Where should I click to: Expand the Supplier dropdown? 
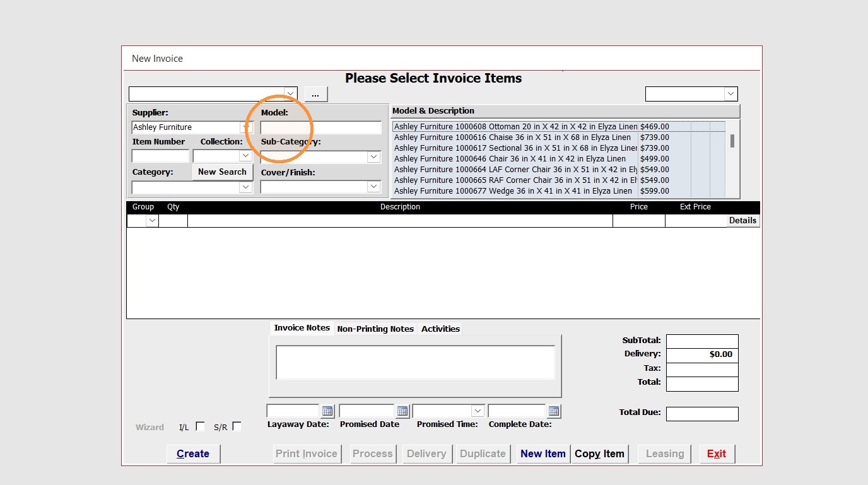point(246,127)
